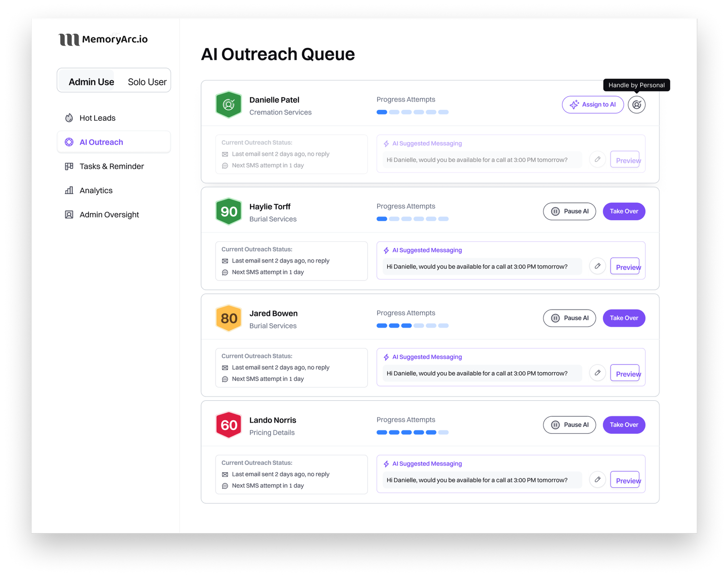728x577 pixels.
Task: Click Burial Services under Jared Bowen
Action: pos(273,326)
